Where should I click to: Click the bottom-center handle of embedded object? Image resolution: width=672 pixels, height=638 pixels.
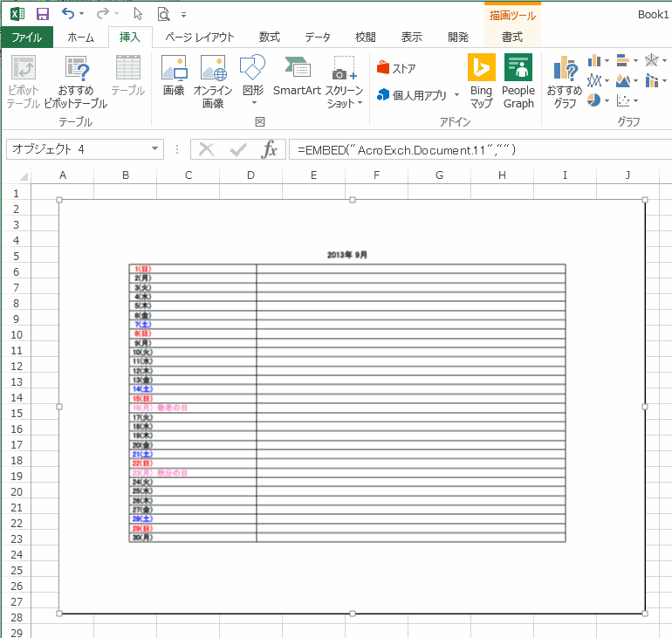(x=353, y=614)
